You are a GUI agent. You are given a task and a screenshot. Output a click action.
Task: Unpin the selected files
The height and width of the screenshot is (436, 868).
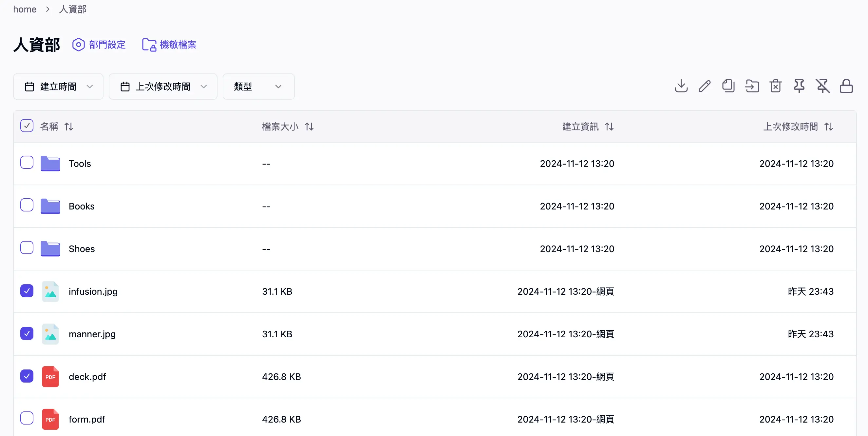click(x=823, y=86)
